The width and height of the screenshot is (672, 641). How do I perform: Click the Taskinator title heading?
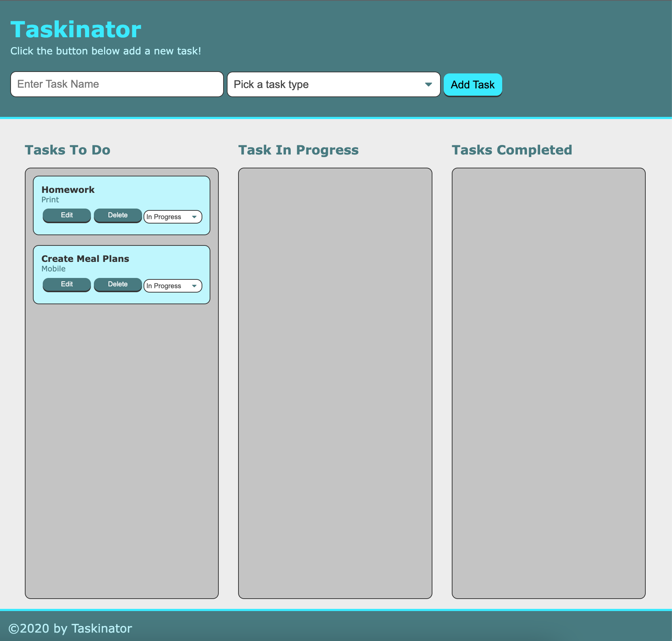coord(76,29)
